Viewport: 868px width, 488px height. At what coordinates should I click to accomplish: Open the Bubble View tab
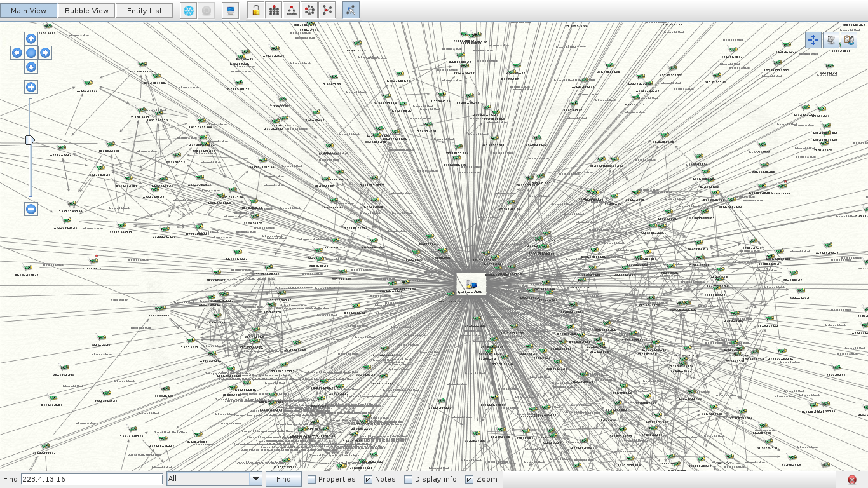(86, 11)
